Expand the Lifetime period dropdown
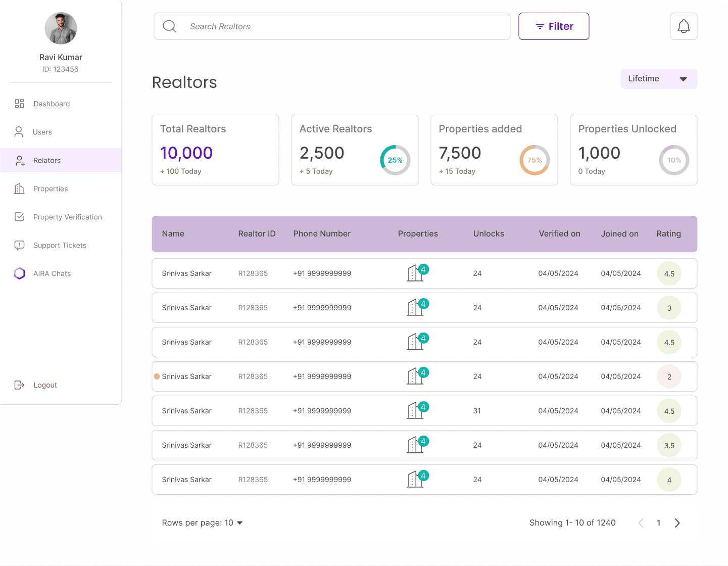The width and height of the screenshot is (728, 566). pos(659,79)
